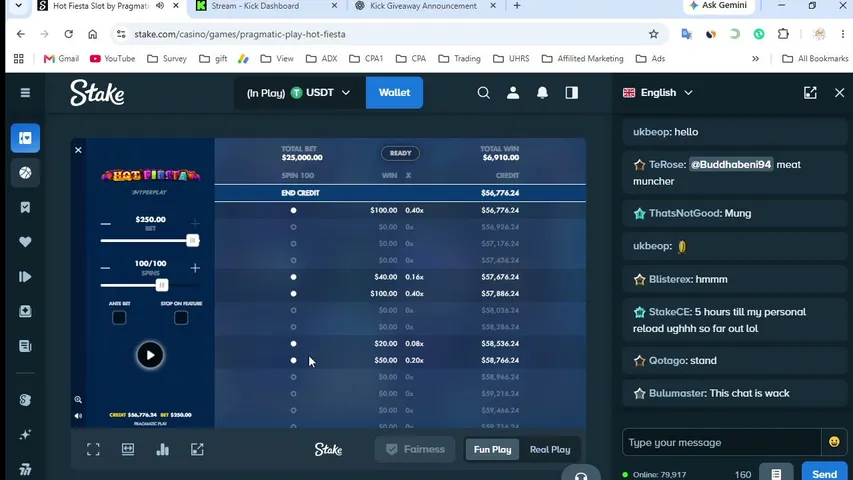The height and width of the screenshot is (480, 853).
Task: Pop out the chat window
Action: pos(810,93)
